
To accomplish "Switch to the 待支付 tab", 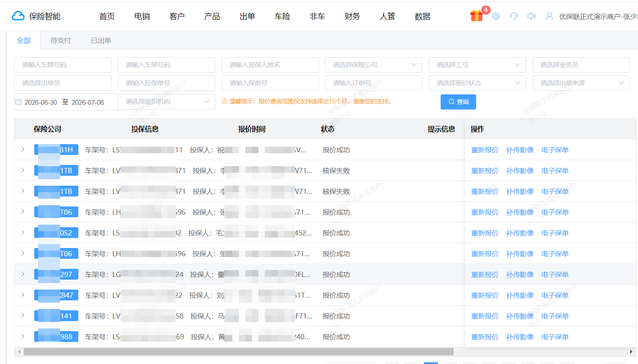I will pos(61,40).
